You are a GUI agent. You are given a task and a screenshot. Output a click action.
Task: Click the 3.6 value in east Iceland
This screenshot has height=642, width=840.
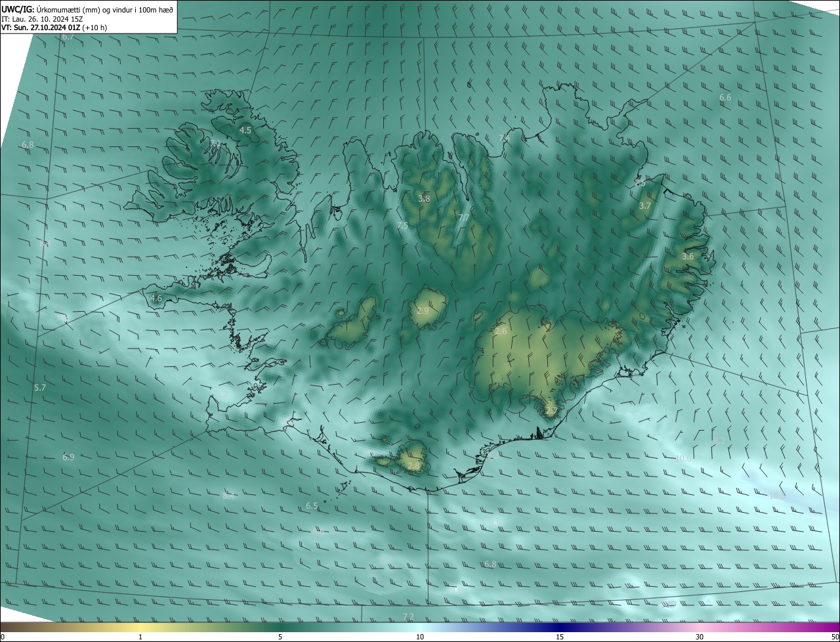[x=688, y=256]
